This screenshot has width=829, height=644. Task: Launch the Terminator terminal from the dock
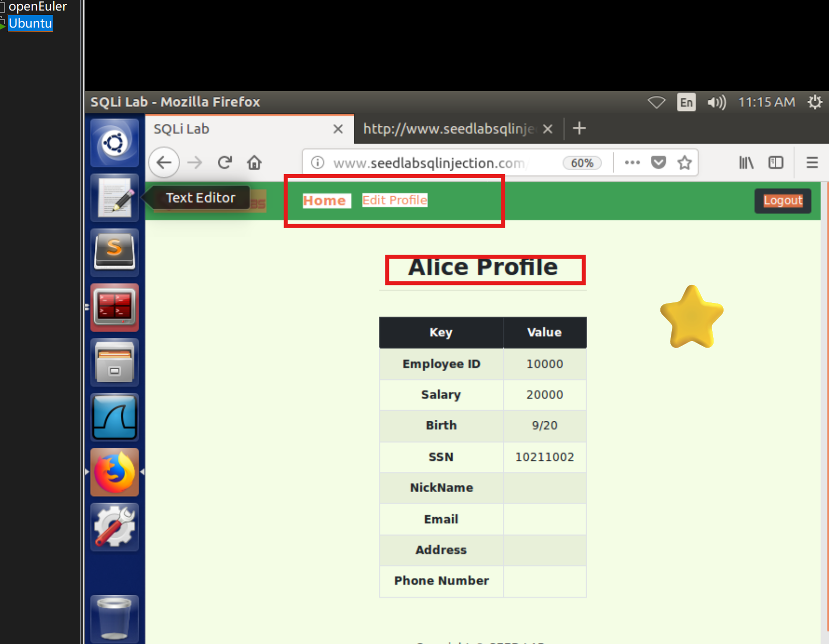click(x=114, y=307)
